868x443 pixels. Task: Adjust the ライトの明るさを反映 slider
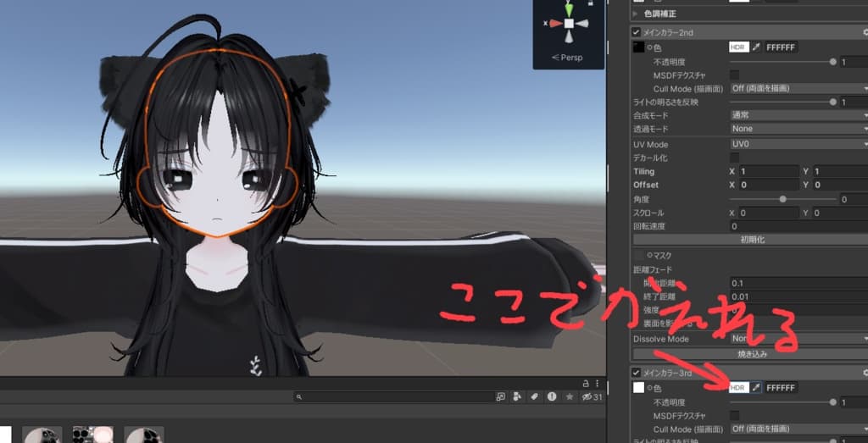782,102
